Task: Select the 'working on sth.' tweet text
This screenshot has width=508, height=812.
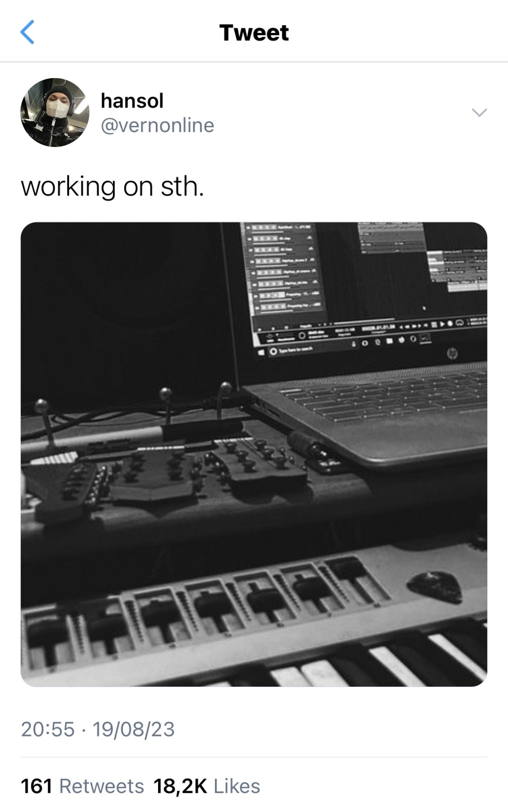Action: (112, 187)
